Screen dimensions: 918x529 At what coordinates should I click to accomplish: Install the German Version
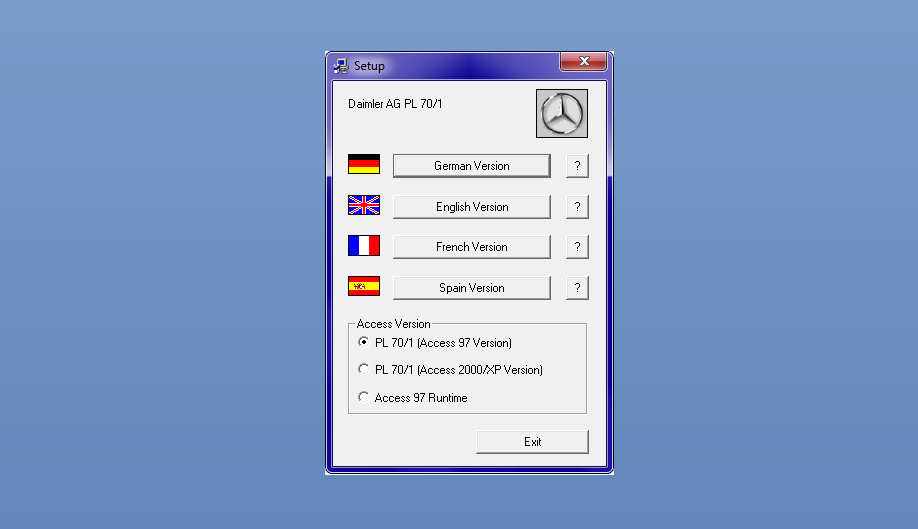[471, 166]
